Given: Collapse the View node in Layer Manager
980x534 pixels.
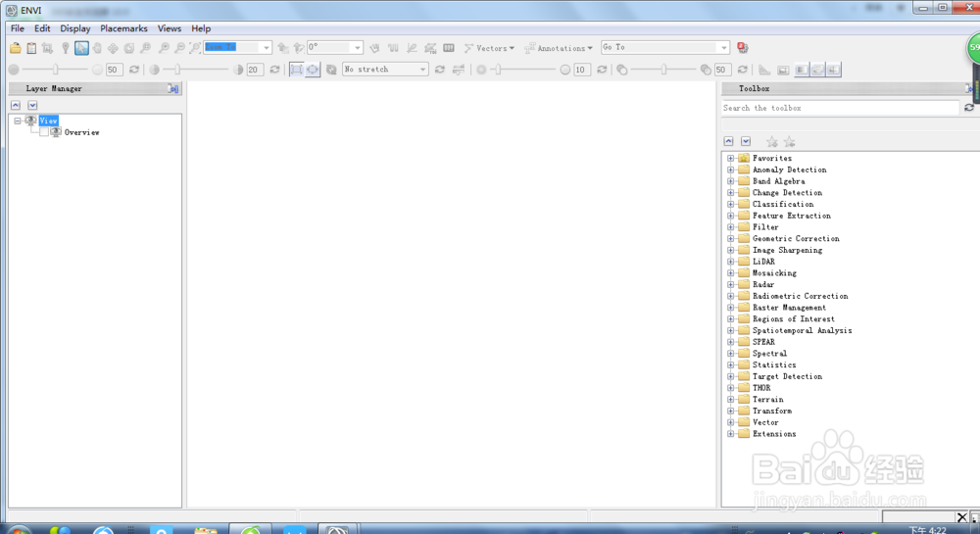Looking at the screenshot, I should coord(18,121).
